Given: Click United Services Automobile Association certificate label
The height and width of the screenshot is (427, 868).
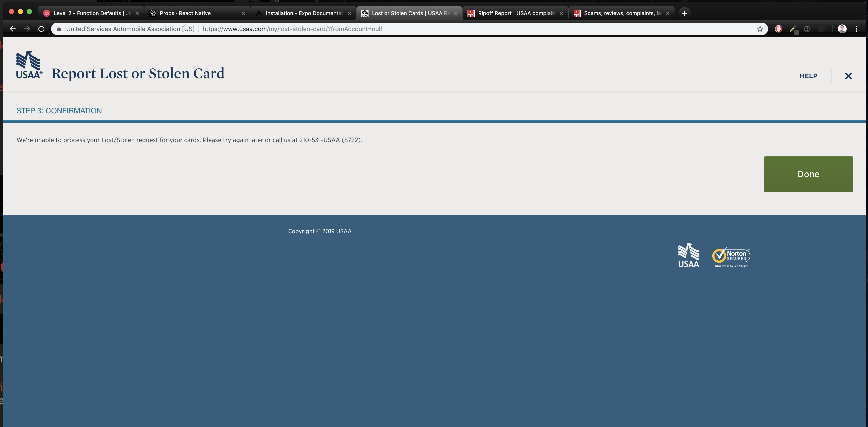Looking at the screenshot, I should (130, 29).
